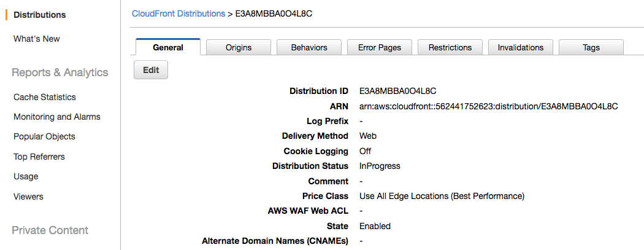Screen dimensions: 644x250
Task: Switch to the Behaviors tab
Action: click(x=309, y=47)
